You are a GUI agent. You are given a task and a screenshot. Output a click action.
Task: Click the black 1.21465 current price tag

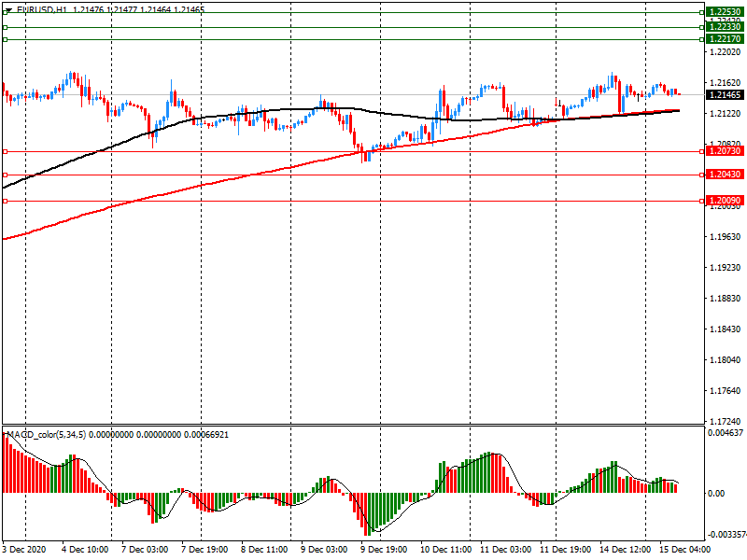point(725,95)
